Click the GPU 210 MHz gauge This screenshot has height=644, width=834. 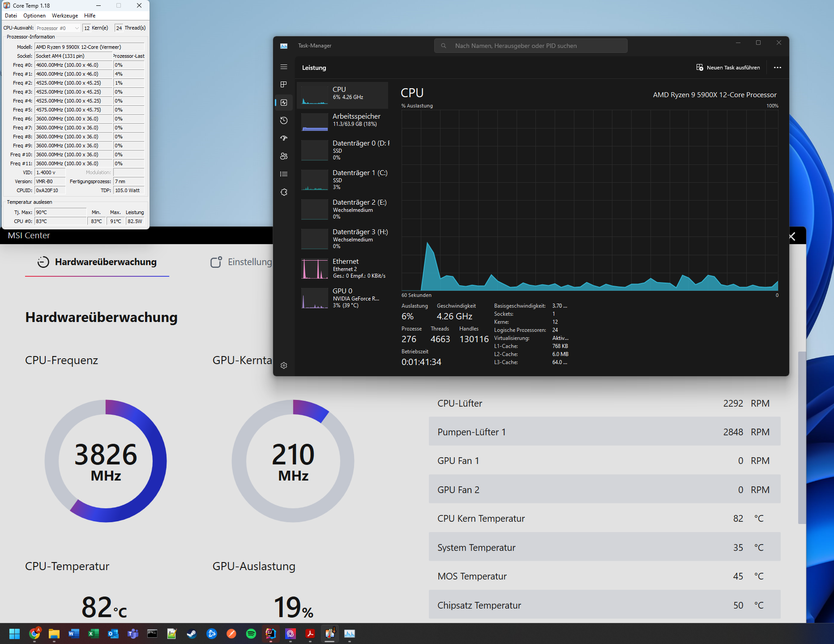pos(293,461)
